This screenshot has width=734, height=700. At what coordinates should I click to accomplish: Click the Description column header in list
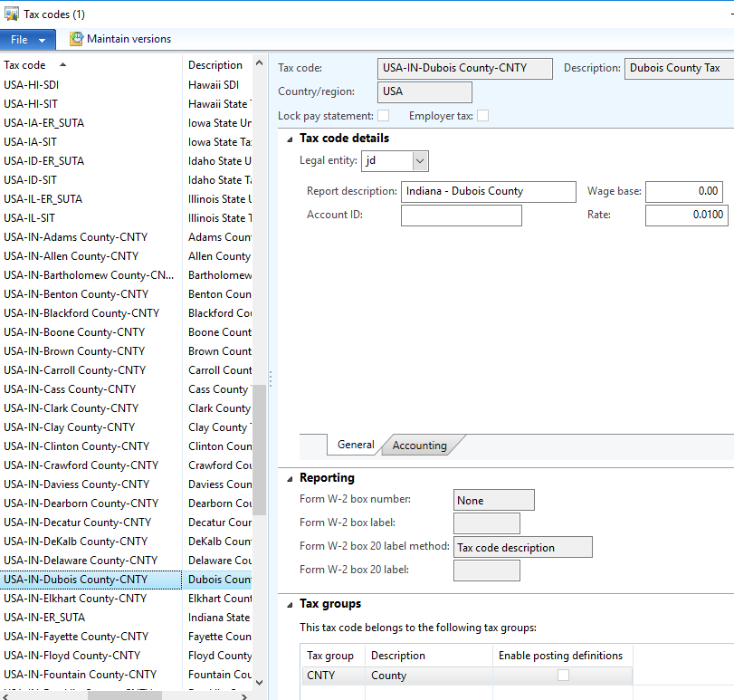click(215, 65)
